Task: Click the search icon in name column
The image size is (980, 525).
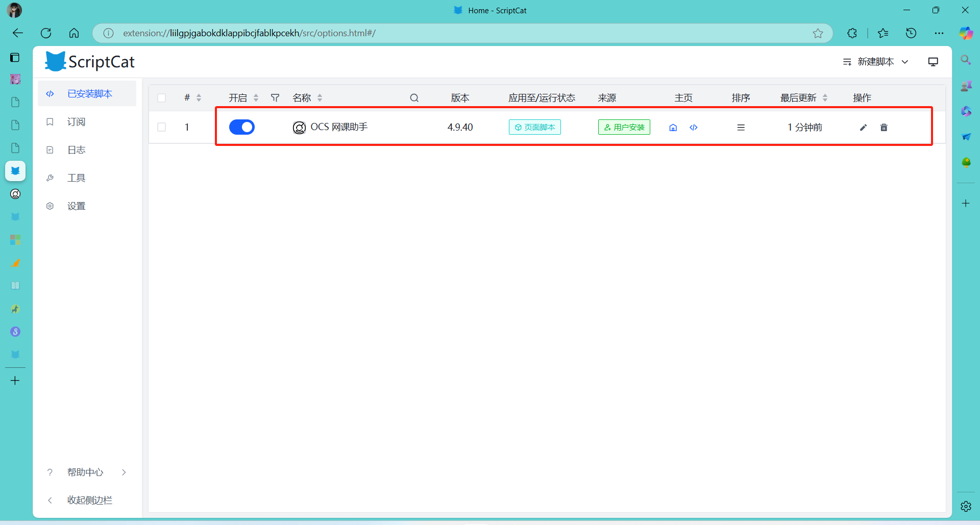Action: point(414,98)
